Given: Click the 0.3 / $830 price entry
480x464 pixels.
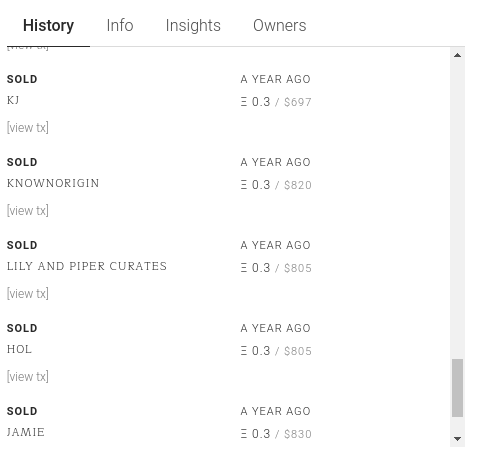Looking at the screenshot, I should click(276, 434).
